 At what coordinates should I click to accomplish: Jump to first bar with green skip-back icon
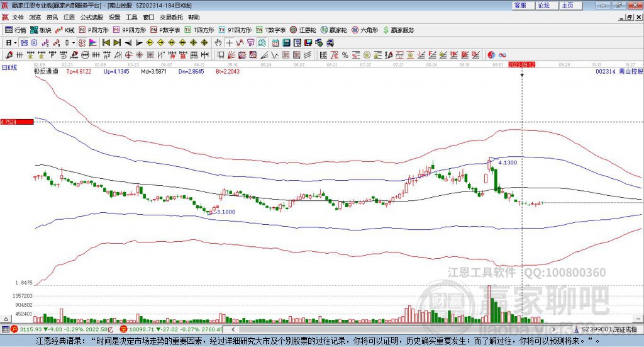(106, 43)
